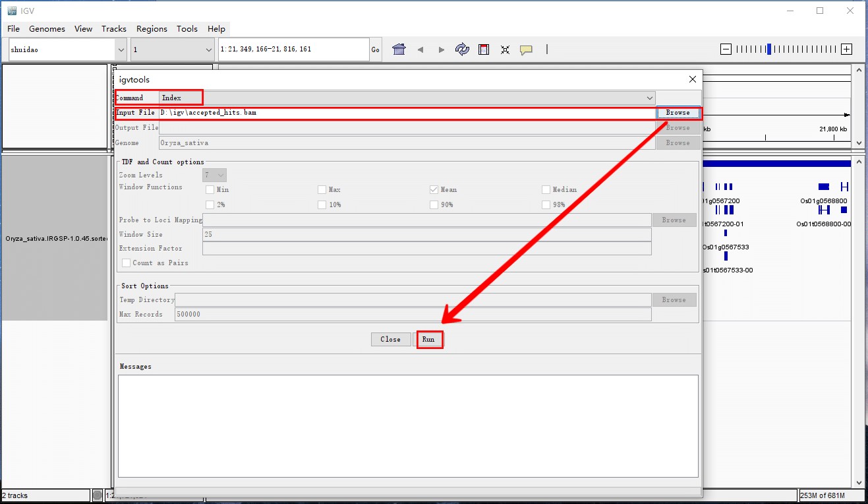Toggle the Max window function checkbox
The image size is (868, 504).
322,189
